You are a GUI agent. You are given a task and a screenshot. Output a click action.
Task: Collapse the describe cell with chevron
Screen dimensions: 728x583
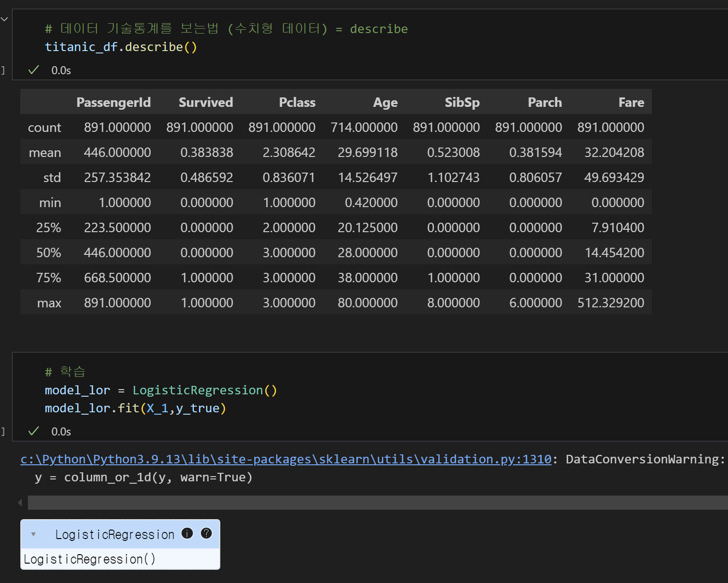pyautogui.click(x=4, y=19)
